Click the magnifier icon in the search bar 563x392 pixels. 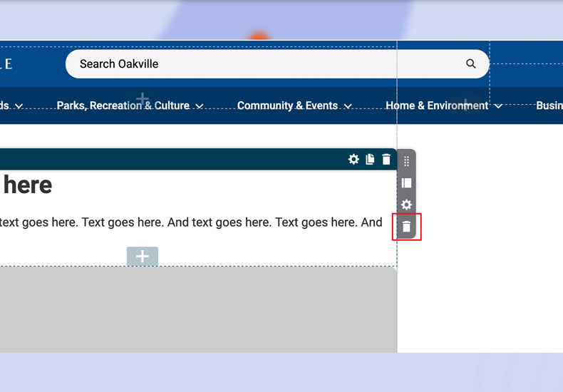470,63
